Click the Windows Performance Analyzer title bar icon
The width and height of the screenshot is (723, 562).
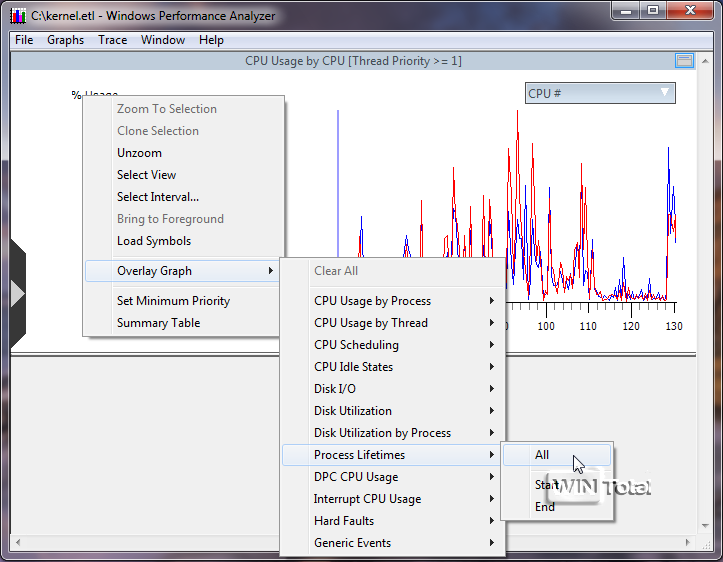tap(17, 16)
